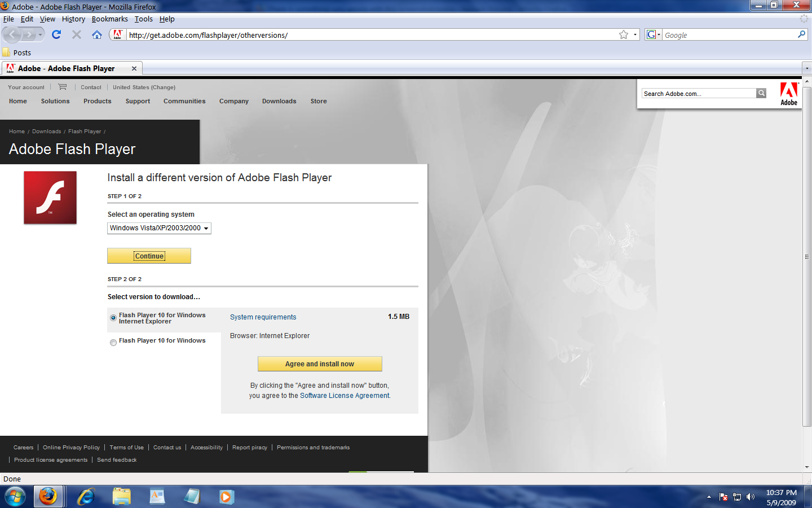Open the Software License Agreement link

click(345, 396)
